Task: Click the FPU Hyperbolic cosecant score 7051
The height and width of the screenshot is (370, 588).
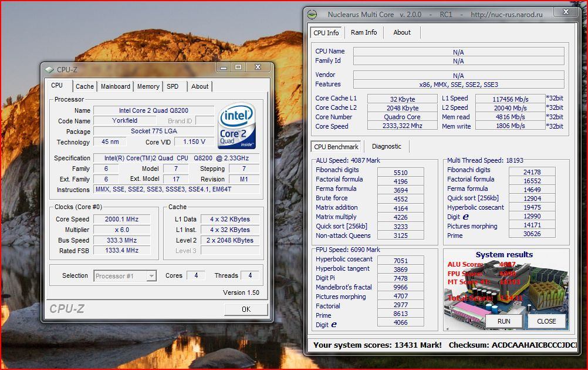Action: pyautogui.click(x=400, y=261)
